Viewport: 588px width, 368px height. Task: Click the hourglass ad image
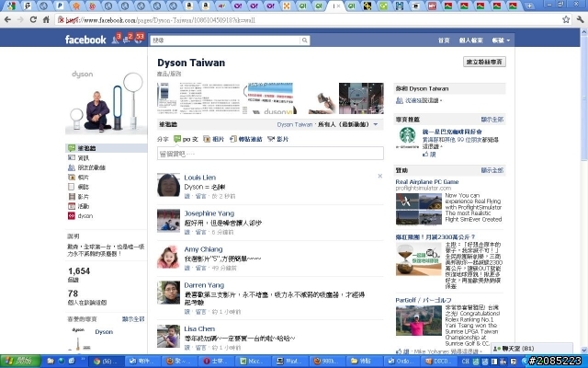pyautogui.click(x=419, y=259)
